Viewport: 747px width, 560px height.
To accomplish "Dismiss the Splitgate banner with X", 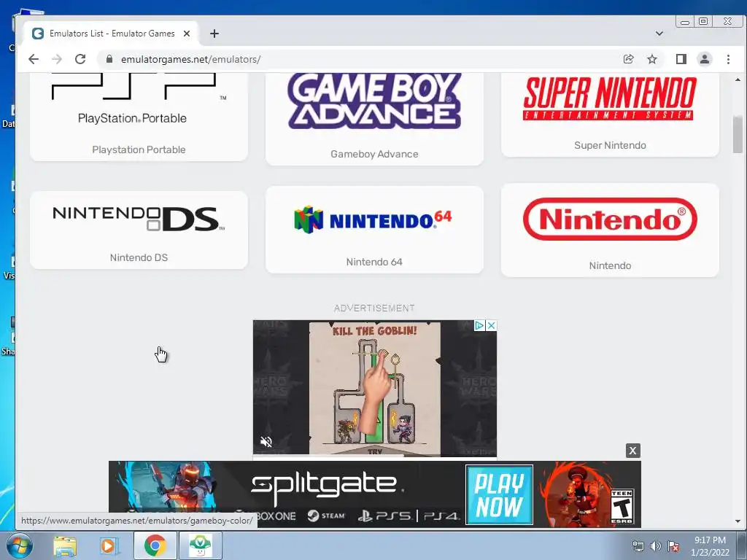I will click(632, 451).
